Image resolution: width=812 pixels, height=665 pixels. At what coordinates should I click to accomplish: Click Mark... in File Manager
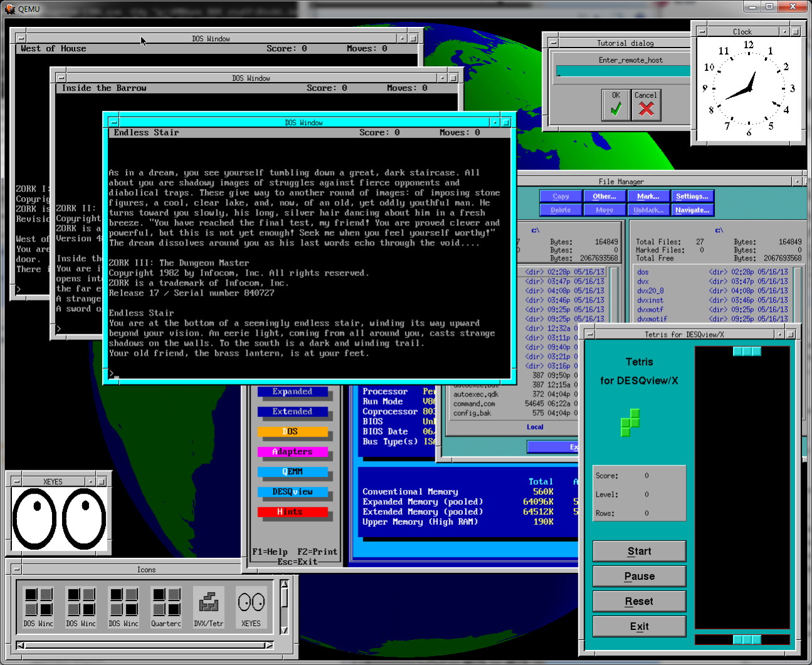648,196
